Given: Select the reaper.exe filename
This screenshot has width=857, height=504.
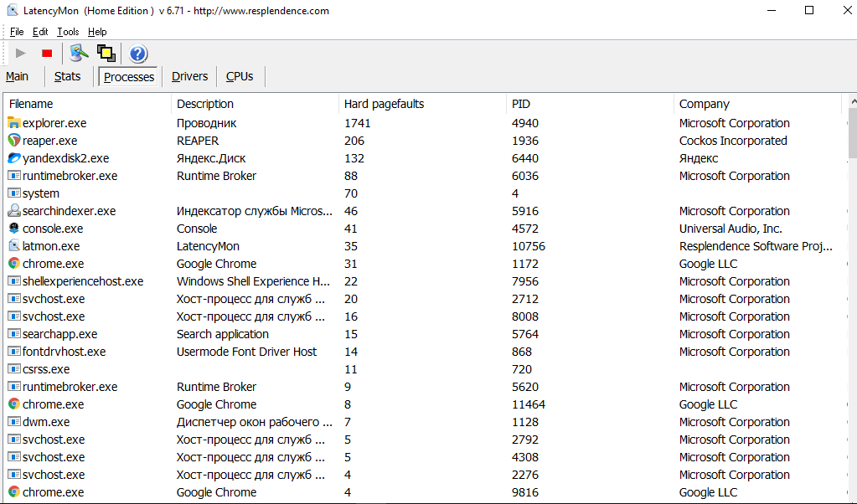Looking at the screenshot, I should click(49, 141).
